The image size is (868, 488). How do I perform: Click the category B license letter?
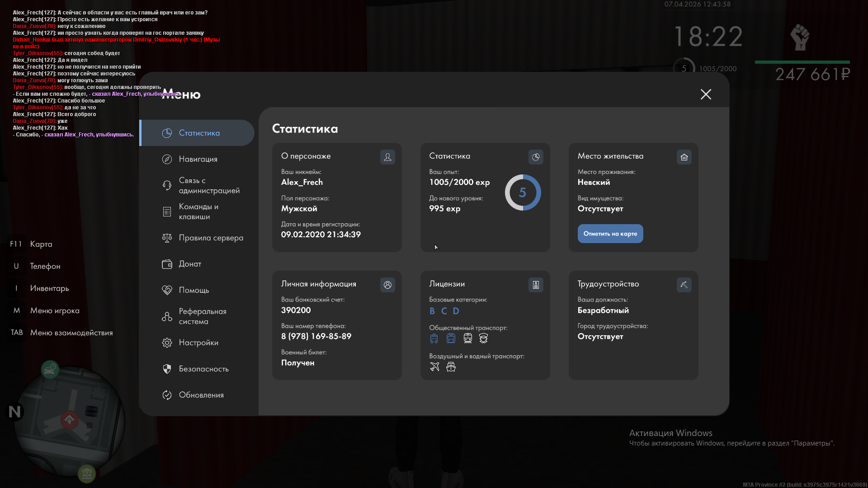pyautogui.click(x=432, y=311)
